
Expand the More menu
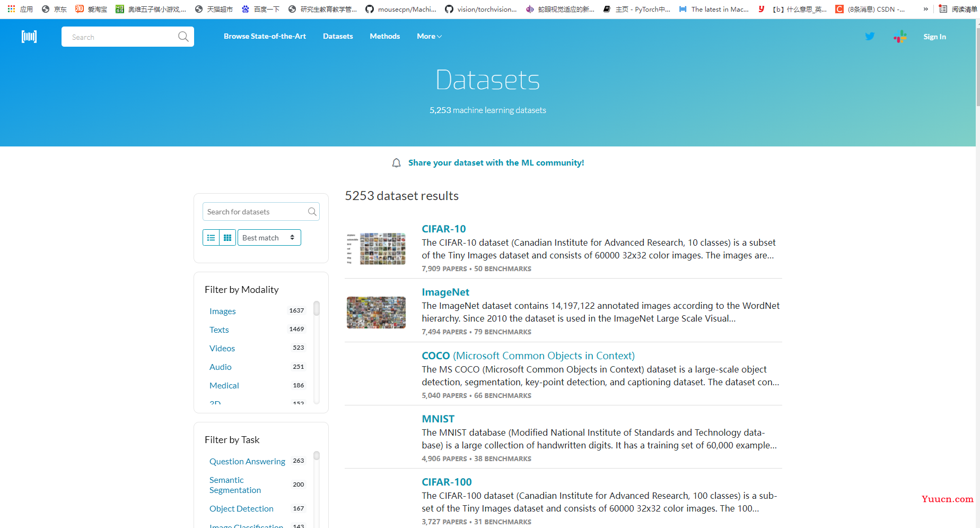point(429,36)
